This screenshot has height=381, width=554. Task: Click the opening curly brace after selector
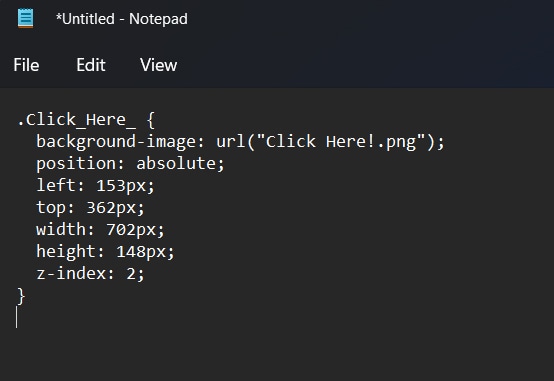coord(151,120)
